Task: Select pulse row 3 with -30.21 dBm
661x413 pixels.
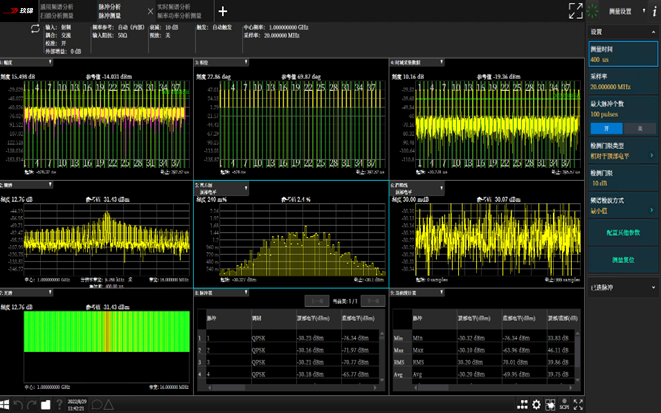Action: (x=288, y=362)
